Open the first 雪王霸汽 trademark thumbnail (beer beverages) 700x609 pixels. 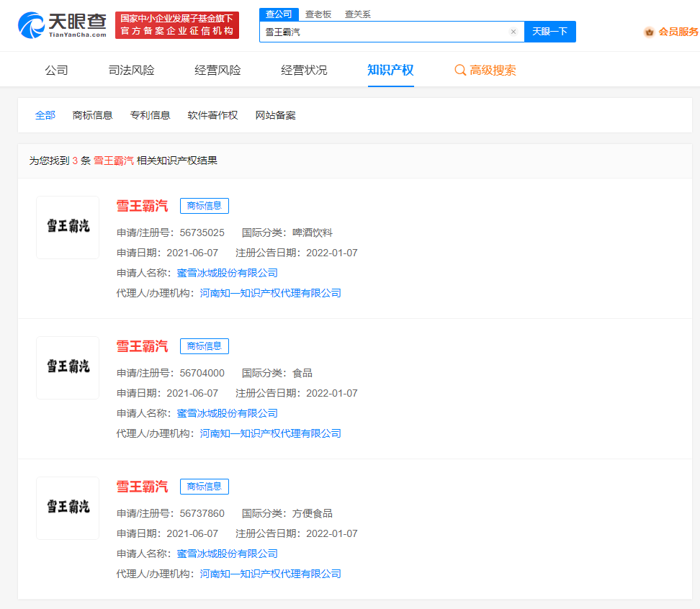(x=68, y=227)
